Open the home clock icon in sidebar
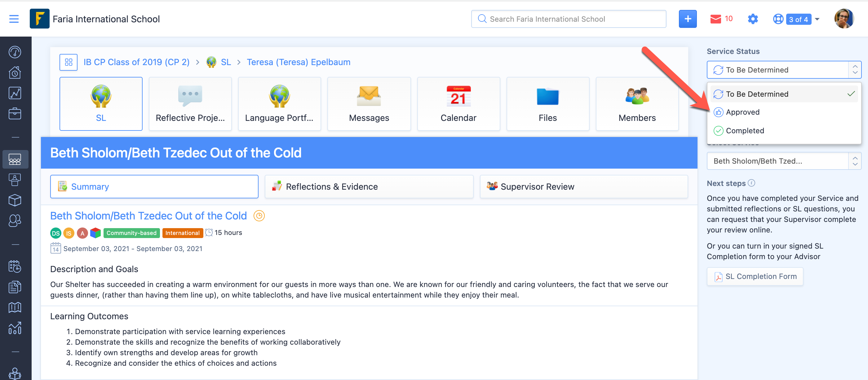The width and height of the screenshot is (868, 380). pos(15,73)
